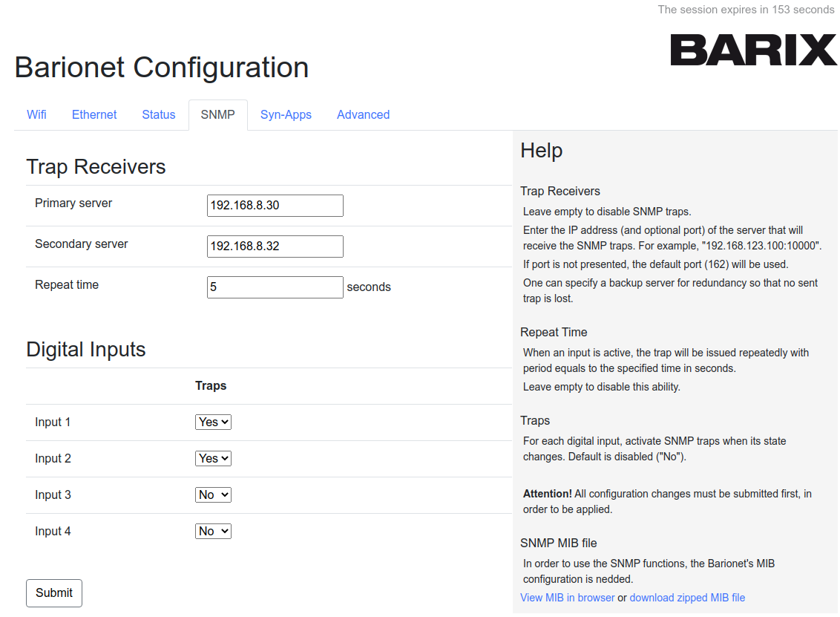840x617 pixels.
Task: Click the Repeat time seconds field
Action: click(x=275, y=287)
